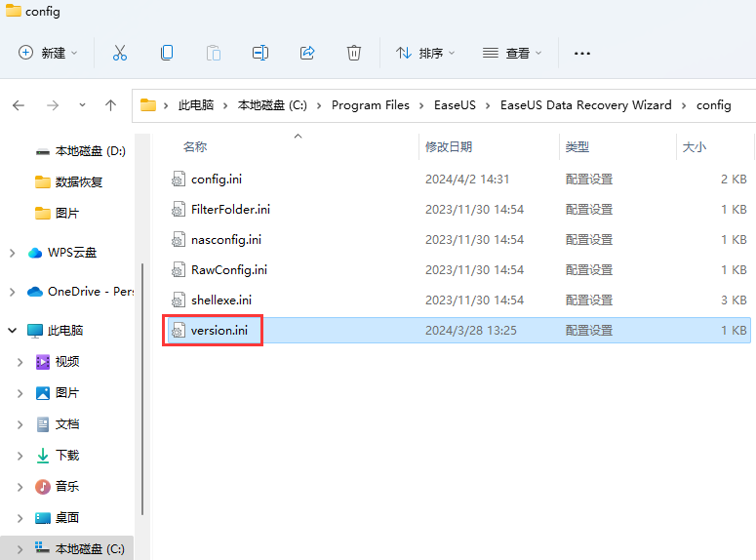Image resolution: width=756 pixels, height=560 pixels.
Task: Click config.ini modified date 2024/4/2 14:31
Action: coord(466,180)
